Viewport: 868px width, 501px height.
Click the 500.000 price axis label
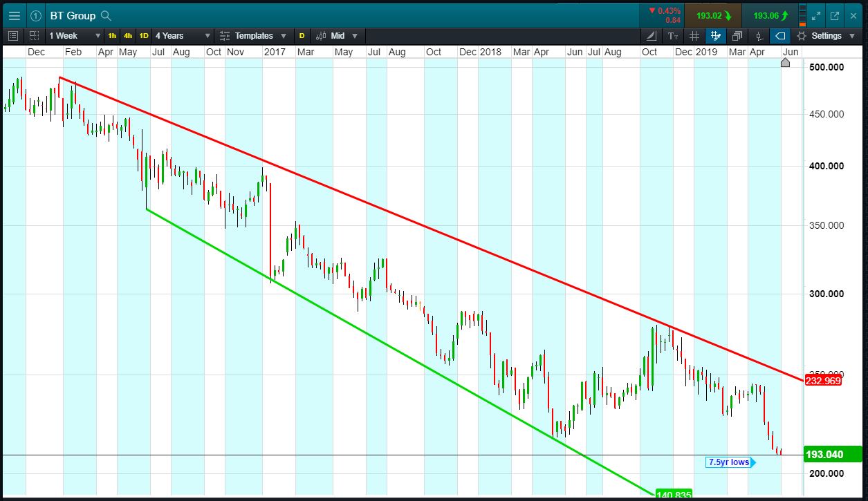coord(827,67)
